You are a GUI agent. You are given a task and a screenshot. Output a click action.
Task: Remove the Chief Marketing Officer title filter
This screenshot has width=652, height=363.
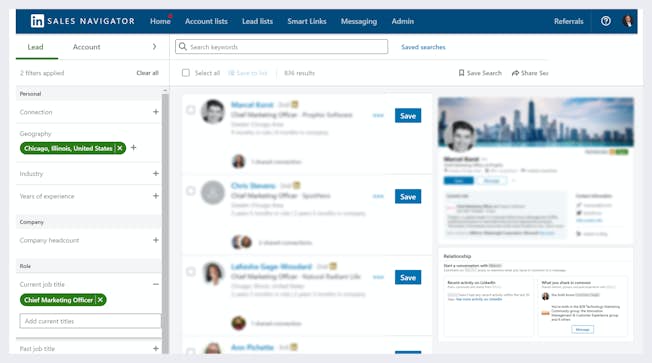[x=100, y=299]
